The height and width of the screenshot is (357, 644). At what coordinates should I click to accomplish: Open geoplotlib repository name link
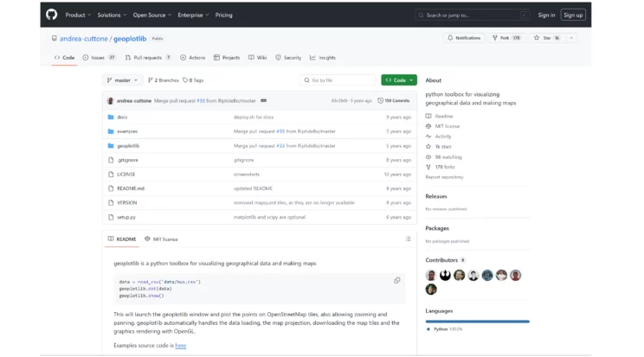(x=130, y=39)
